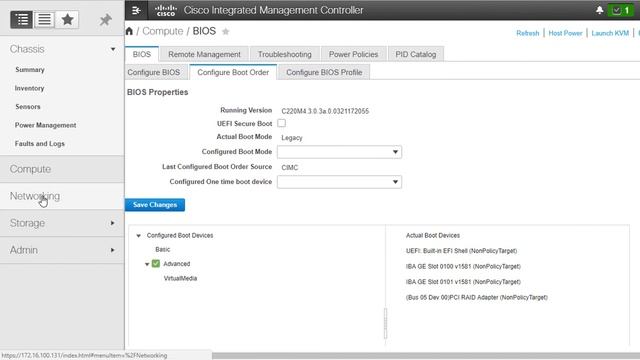Image resolution: width=640 pixels, height=360 pixels.
Task: Open Configured One time boot device dropdown
Action: click(339, 182)
